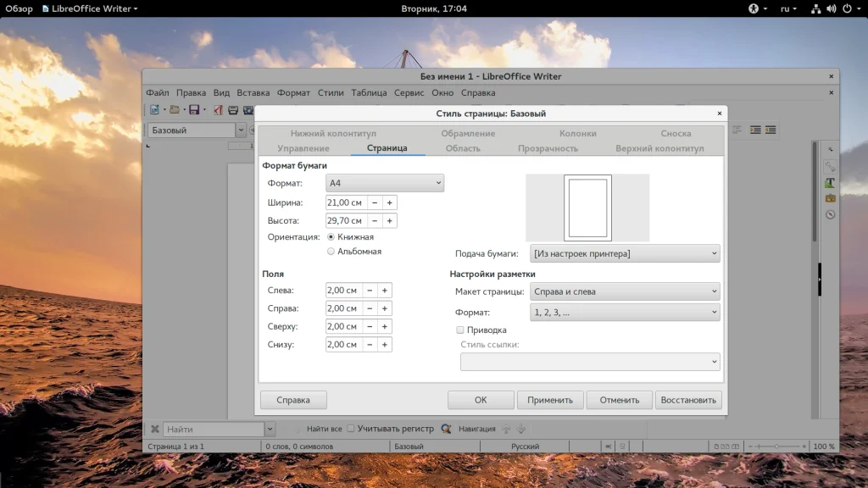Viewport: 868px width, 488px height.
Task: Enable the Приводка checkbox
Action: (x=460, y=330)
